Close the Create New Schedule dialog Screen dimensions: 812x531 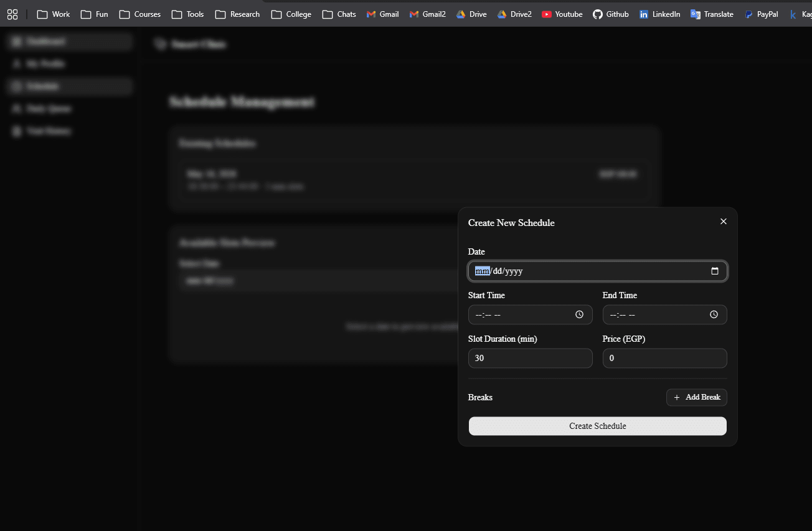[x=724, y=222]
